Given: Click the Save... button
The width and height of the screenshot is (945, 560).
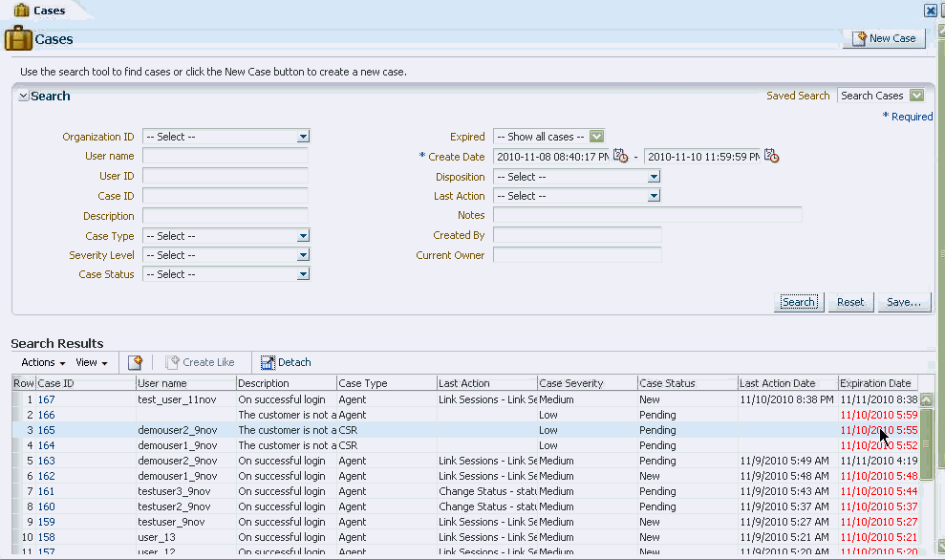Looking at the screenshot, I should tap(903, 302).
